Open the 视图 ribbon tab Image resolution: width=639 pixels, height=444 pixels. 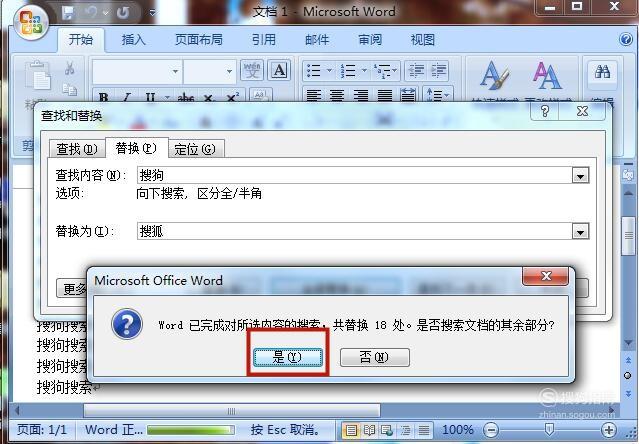coord(423,40)
